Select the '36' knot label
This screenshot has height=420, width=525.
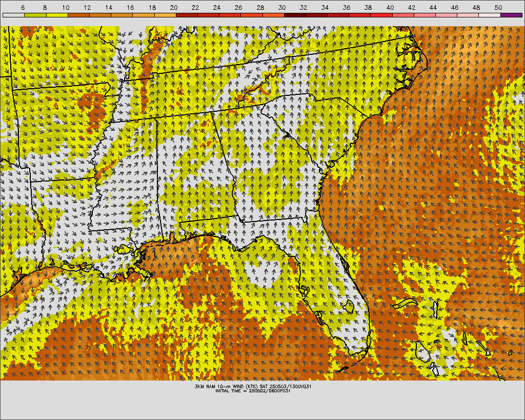coord(347,7)
